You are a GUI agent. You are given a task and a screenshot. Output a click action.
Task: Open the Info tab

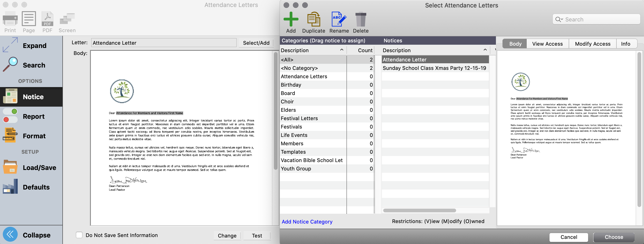[626, 44]
